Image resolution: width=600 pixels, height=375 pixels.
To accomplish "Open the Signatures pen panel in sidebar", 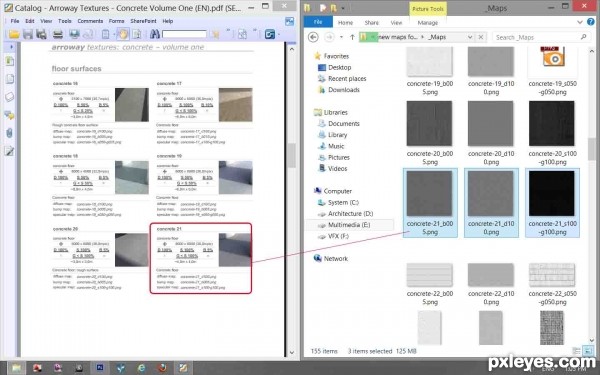I will (10, 151).
